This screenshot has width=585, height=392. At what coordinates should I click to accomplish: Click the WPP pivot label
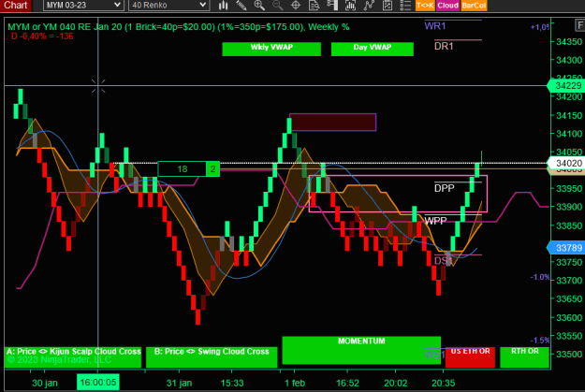pyautogui.click(x=436, y=221)
